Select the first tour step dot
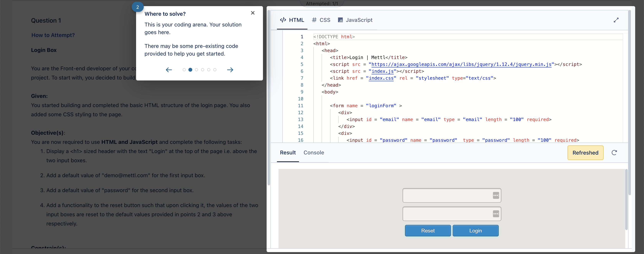The width and height of the screenshot is (644, 254). click(x=184, y=70)
